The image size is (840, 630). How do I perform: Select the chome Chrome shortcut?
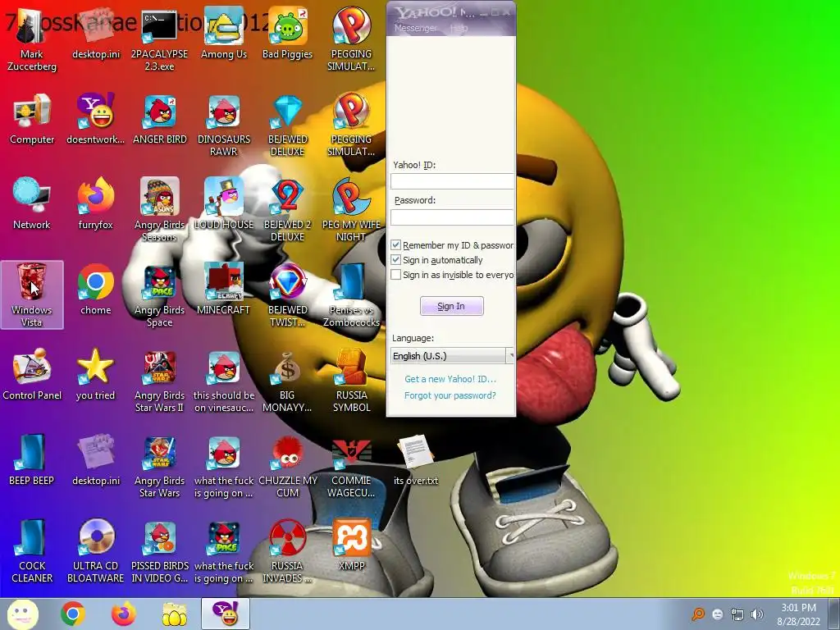coord(96,290)
